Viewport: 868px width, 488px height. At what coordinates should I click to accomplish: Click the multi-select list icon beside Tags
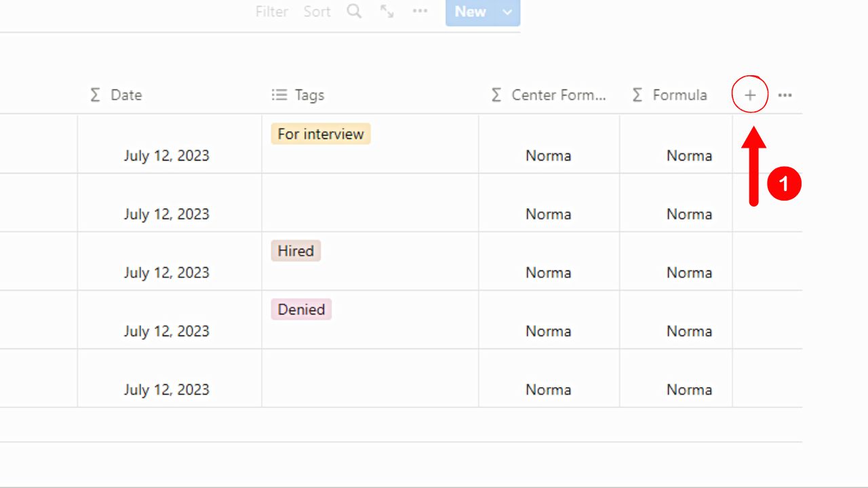279,95
